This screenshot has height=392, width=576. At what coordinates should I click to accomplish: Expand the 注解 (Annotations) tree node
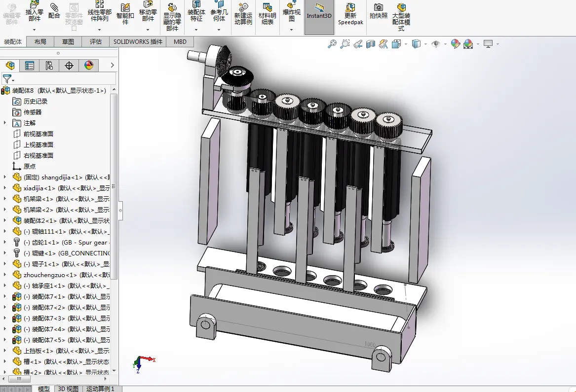5,123
